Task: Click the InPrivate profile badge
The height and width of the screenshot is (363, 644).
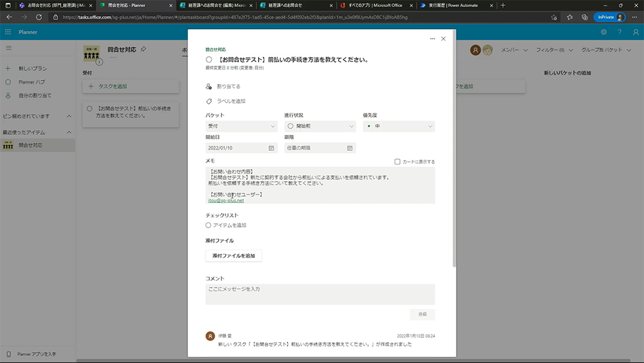Action: (x=609, y=17)
